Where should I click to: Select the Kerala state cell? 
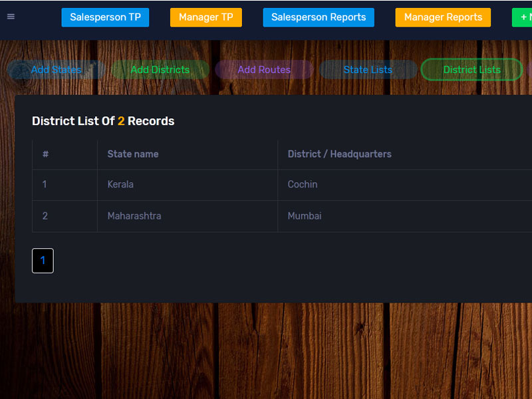coord(120,185)
